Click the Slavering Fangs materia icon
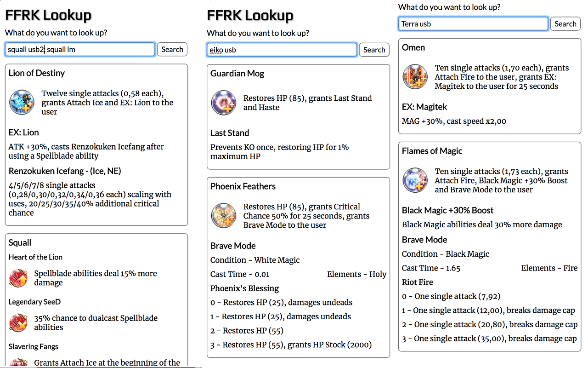 point(19,363)
